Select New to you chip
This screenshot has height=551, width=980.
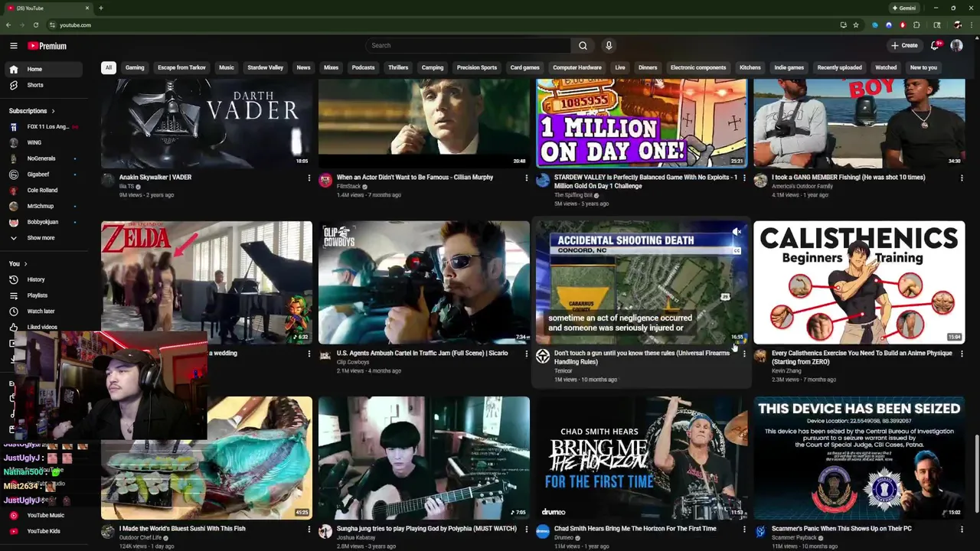[923, 67]
